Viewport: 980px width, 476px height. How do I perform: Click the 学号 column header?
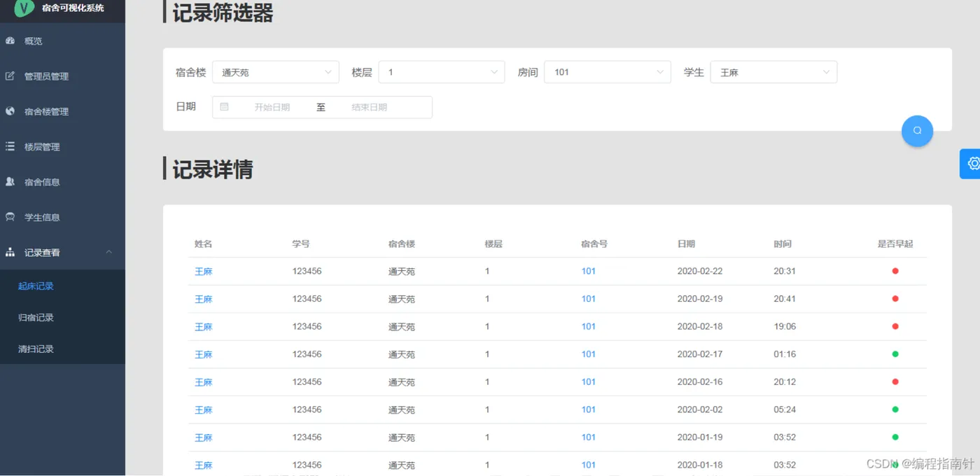(x=301, y=244)
